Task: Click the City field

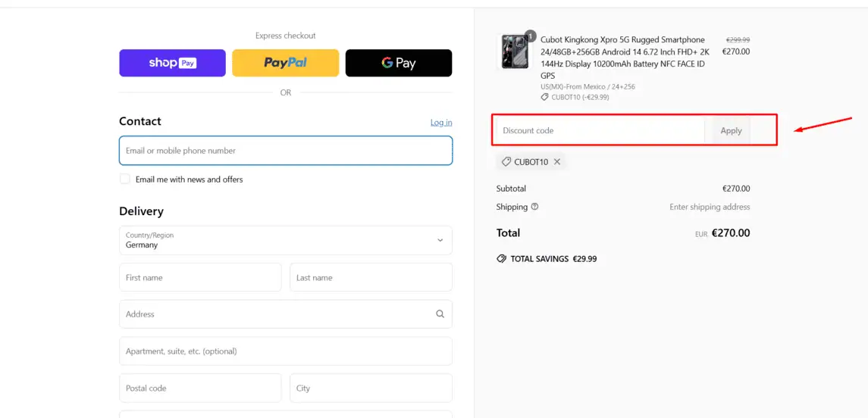Action: (371, 388)
